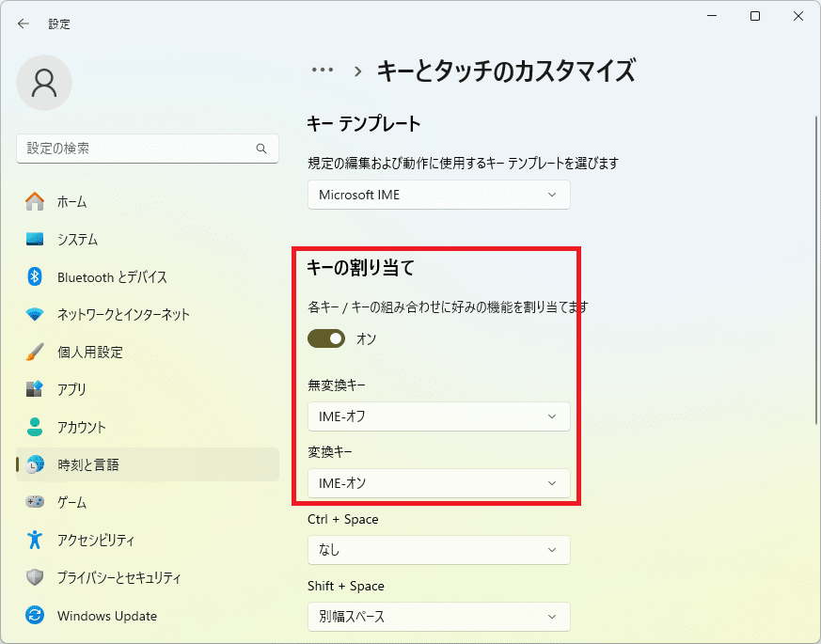Click the breadcrumb ellipsis button
The image size is (821, 644).
click(322, 71)
